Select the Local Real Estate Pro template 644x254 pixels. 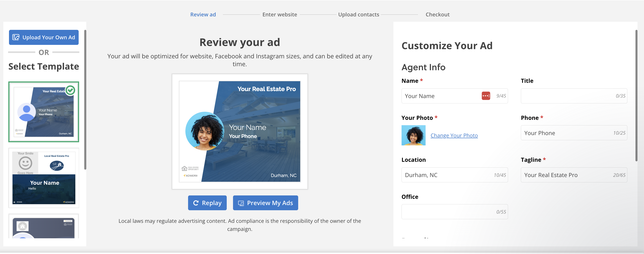pos(44,178)
